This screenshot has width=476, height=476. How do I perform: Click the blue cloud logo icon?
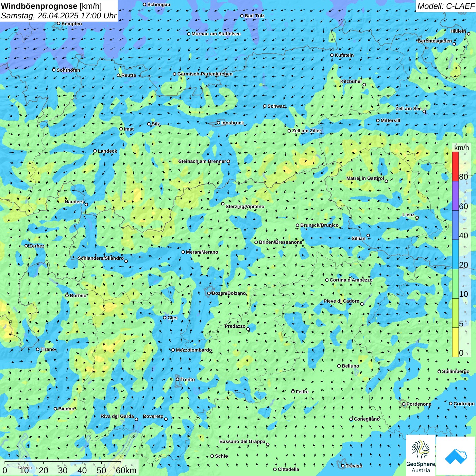pos(456,456)
